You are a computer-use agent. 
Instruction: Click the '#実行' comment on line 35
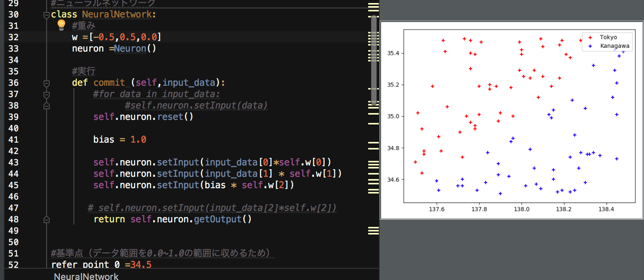pos(84,71)
